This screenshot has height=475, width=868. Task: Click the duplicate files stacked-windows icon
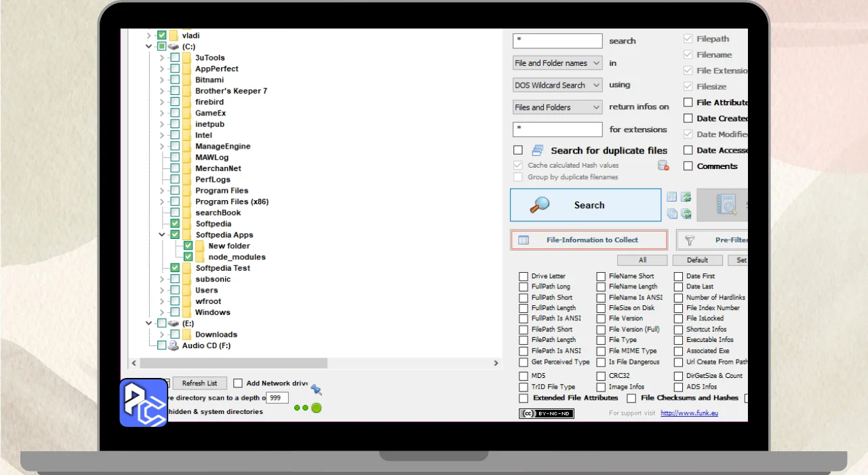click(x=538, y=150)
